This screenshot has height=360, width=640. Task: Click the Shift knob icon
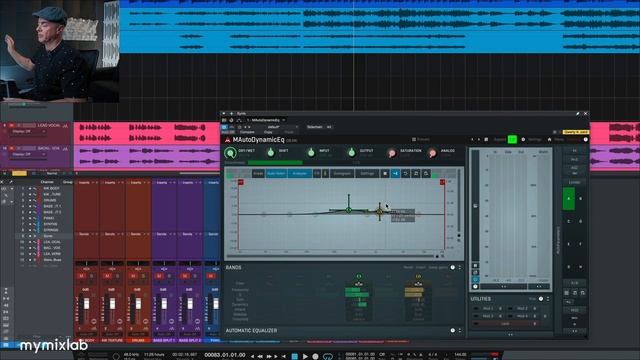270,153
